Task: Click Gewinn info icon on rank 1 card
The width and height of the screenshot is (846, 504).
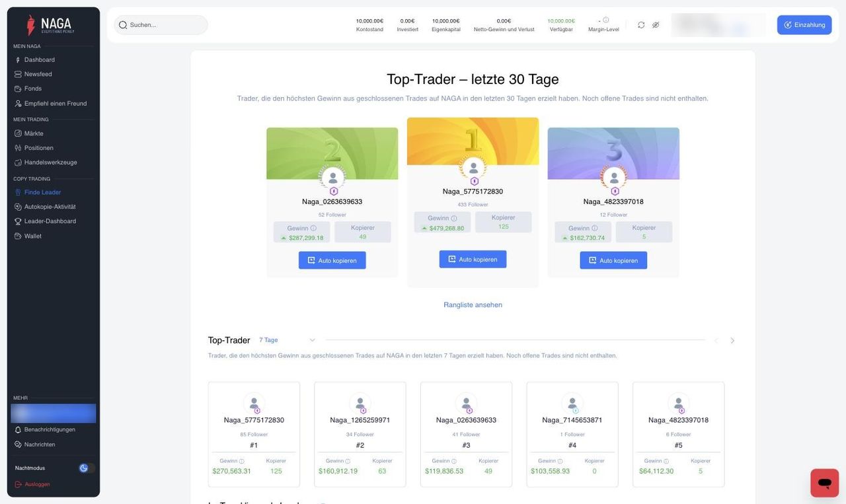Action: (454, 219)
